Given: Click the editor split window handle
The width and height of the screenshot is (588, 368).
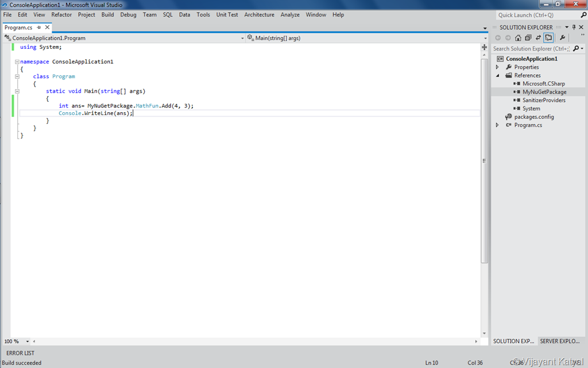Looking at the screenshot, I should pos(485,47).
